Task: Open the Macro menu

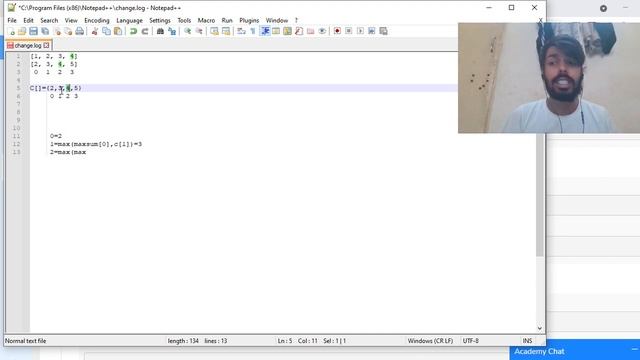Action: tap(206, 20)
